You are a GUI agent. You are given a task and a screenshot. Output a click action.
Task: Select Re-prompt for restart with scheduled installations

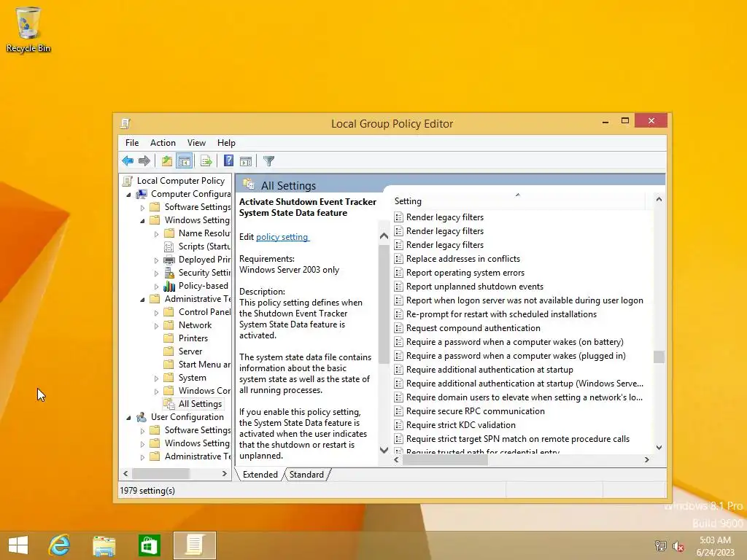(501, 314)
